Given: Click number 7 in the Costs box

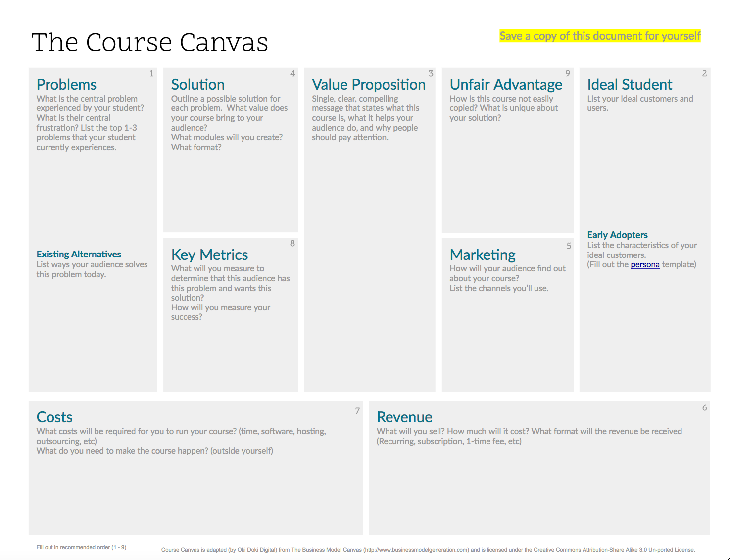Looking at the screenshot, I should (x=357, y=411).
